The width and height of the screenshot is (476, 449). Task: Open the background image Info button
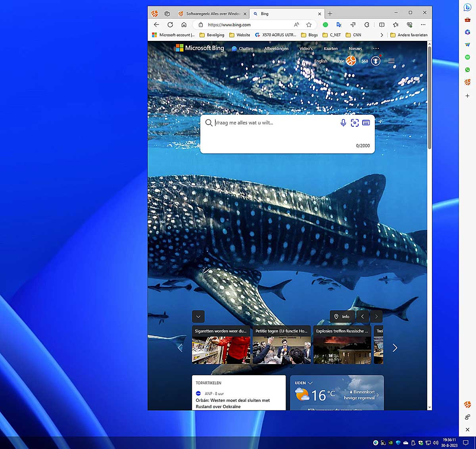click(342, 316)
